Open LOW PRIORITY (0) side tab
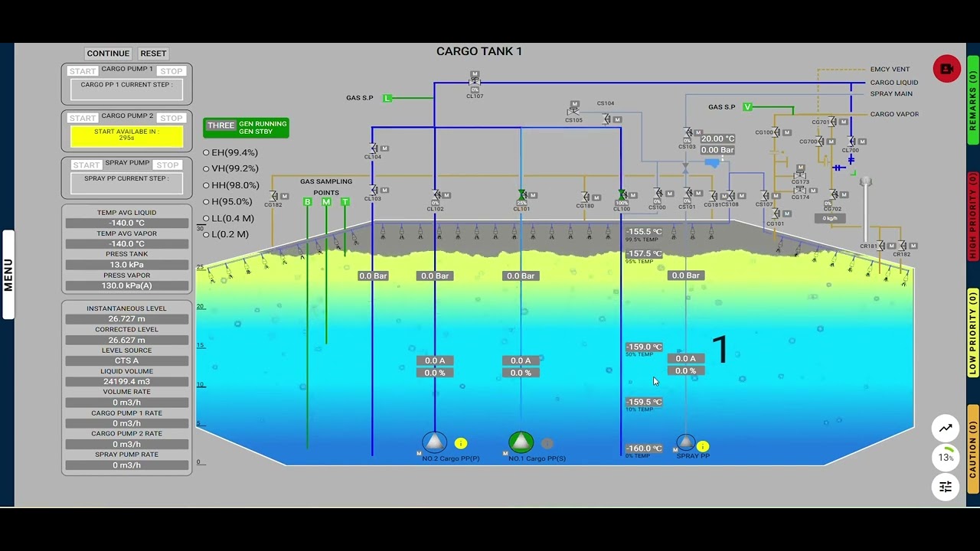 (x=973, y=333)
